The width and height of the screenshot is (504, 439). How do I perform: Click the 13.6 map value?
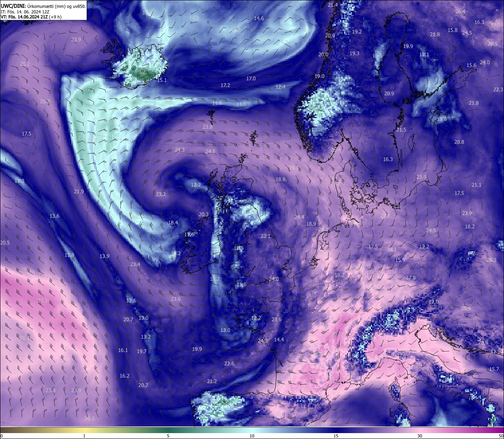54,216
